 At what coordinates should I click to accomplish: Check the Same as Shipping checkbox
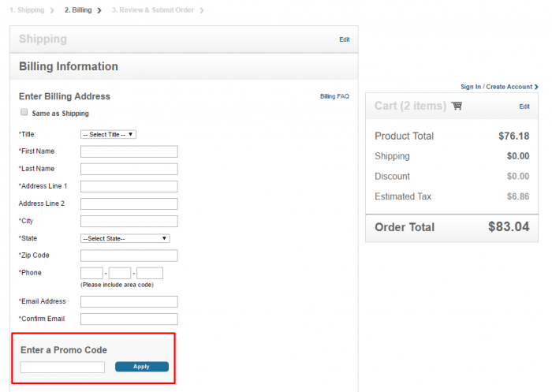(x=24, y=113)
